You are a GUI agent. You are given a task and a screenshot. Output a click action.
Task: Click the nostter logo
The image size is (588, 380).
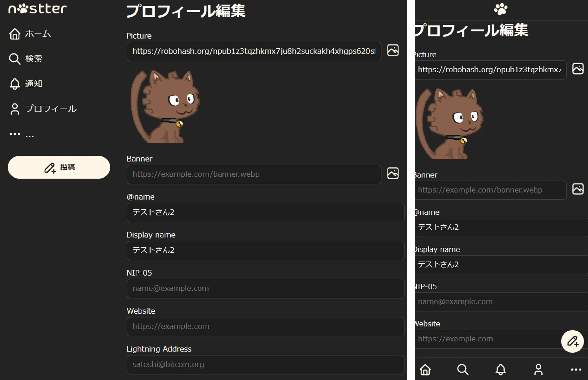37,9
